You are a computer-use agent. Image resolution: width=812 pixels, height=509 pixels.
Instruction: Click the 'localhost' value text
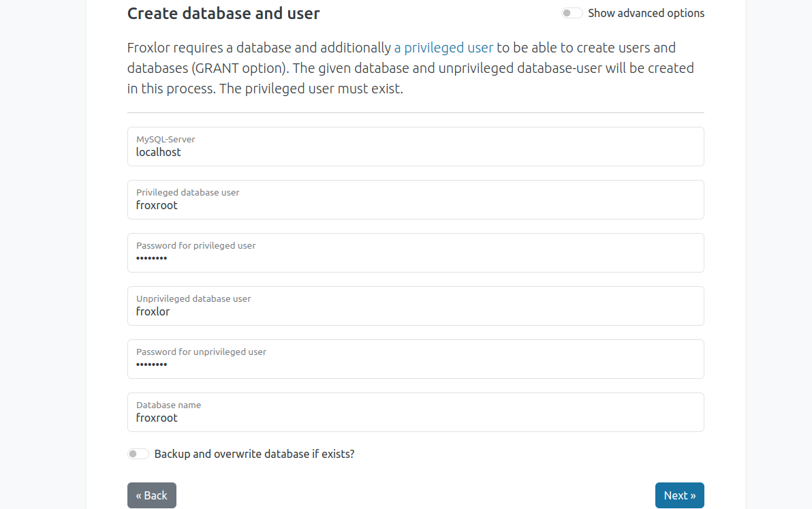(x=159, y=153)
